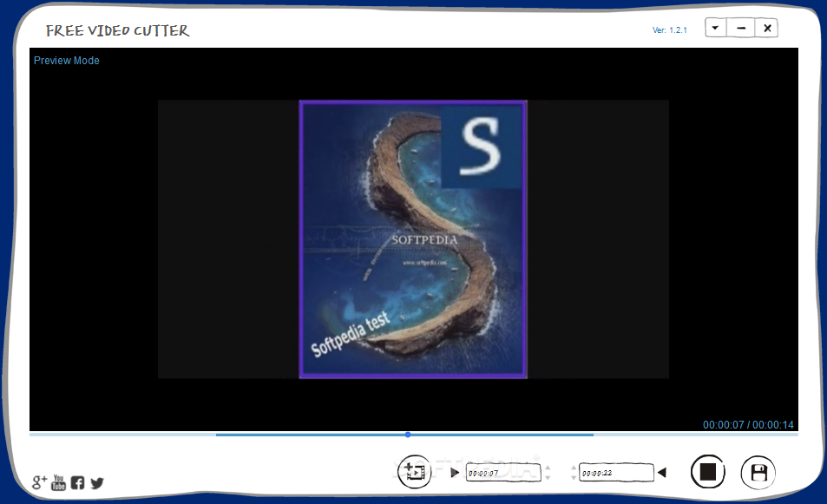Image resolution: width=827 pixels, height=504 pixels.
Task: Click the 00:00:07 / 00:00:14 time readout
Action: pos(748,425)
